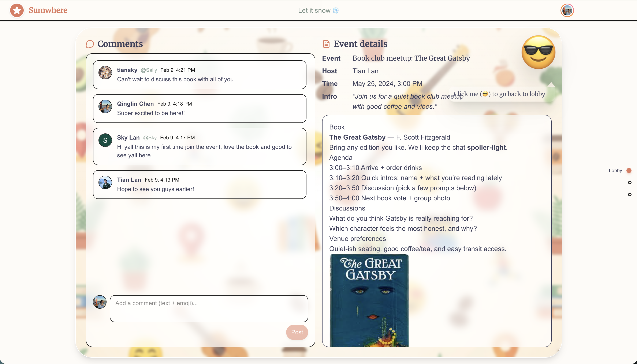Click into the Add a comment field
637x364 pixels.
point(209,308)
